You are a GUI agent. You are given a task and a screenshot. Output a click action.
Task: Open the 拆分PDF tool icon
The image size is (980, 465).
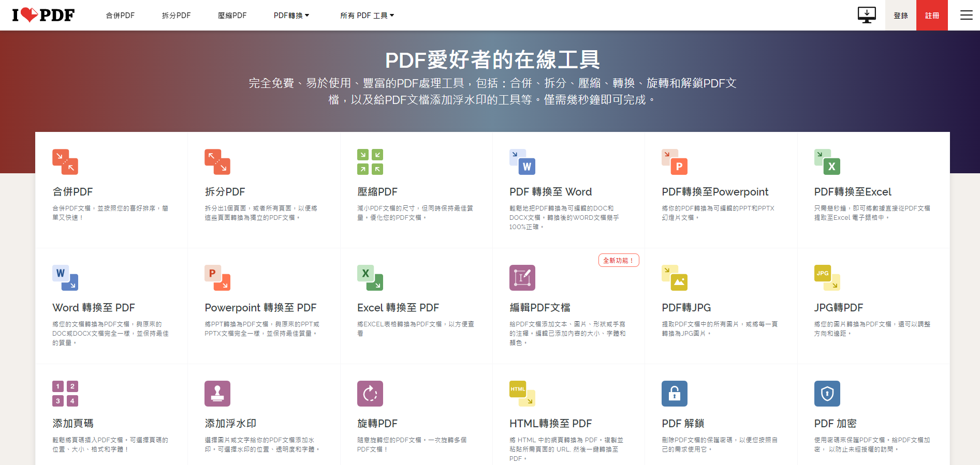click(x=217, y=162)
